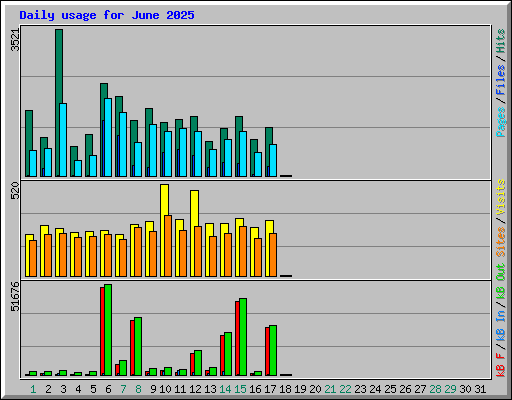Screen dimensions: 512x400
Task: Click day label 19 on the x-axis
Action: tap(300, 389)
